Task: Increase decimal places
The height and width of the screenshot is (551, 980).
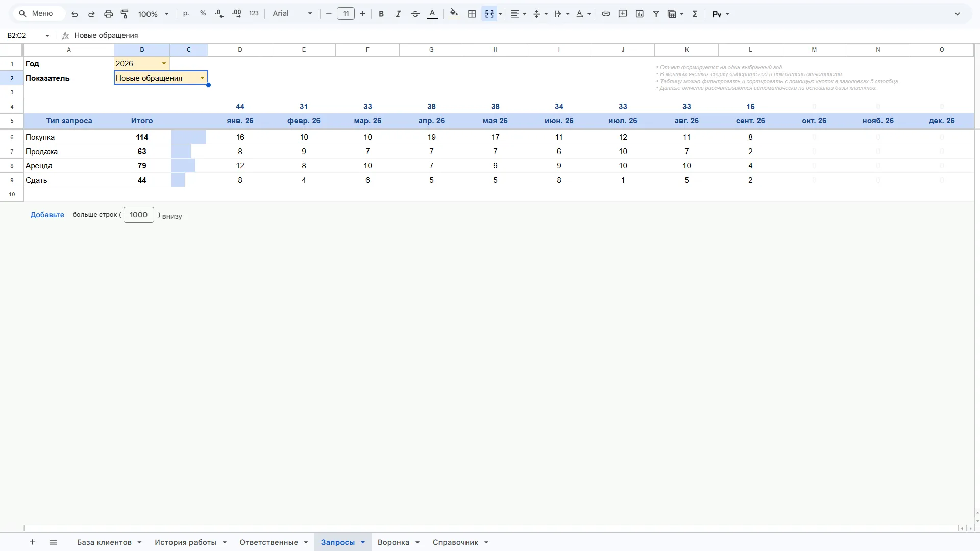Action: click(x=237, y=14)
